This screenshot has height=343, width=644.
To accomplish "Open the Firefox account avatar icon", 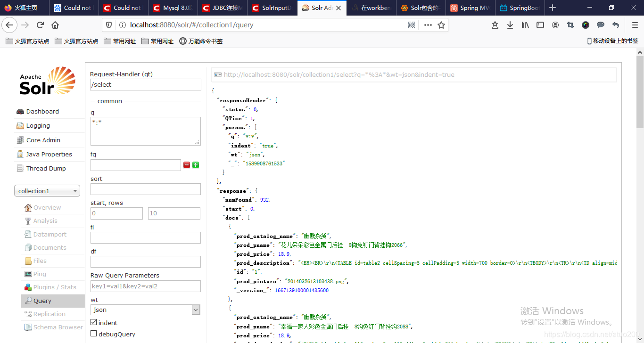I will (x=555, y=25).
